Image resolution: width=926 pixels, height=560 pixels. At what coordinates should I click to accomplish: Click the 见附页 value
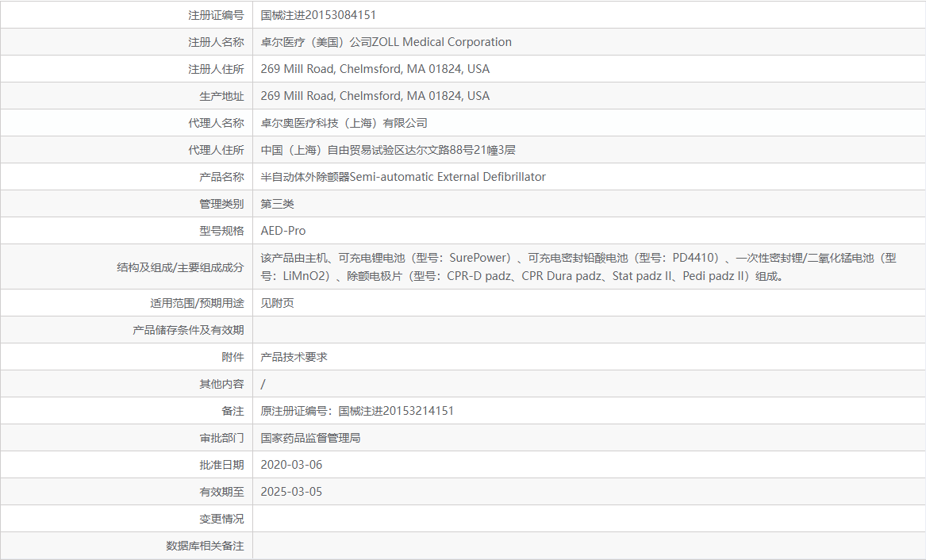(277, 303)
